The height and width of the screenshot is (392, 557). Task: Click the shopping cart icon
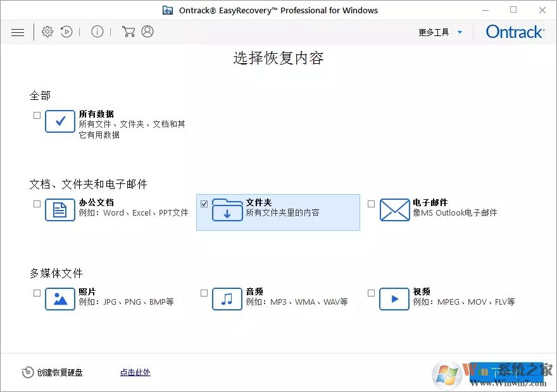click(x=128, y=31)
